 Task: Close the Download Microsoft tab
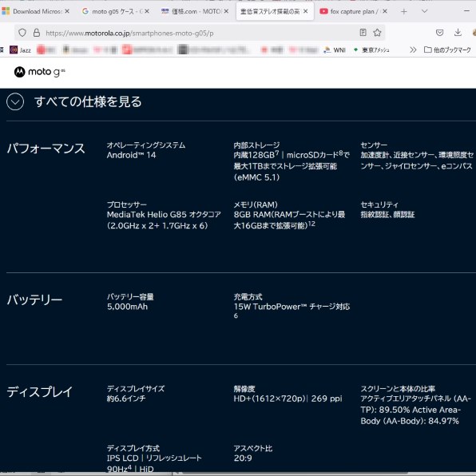tap(67, 11)
